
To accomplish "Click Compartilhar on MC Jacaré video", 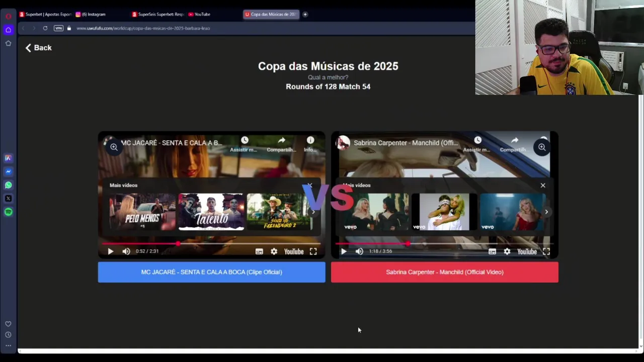I will pos(281,144).
